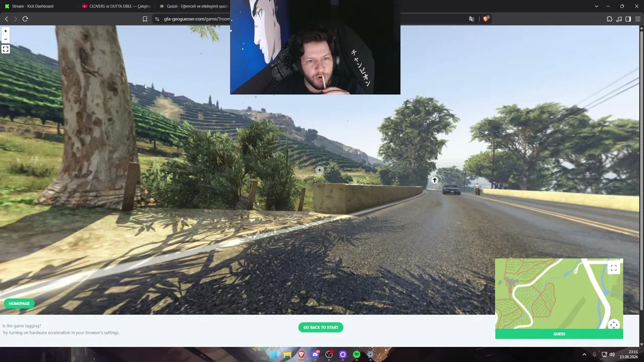Open File Explorer from taskbar
644x362 pixels.
287,354
